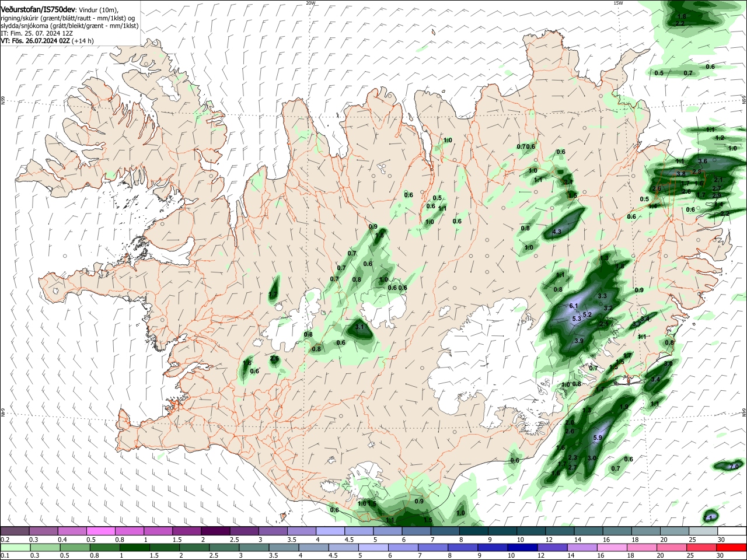The width and height of the screenshot is (747, 560).
Task: Pick the white 30 swatch in the sleet/snow legend
Action: tap(732, 531)
